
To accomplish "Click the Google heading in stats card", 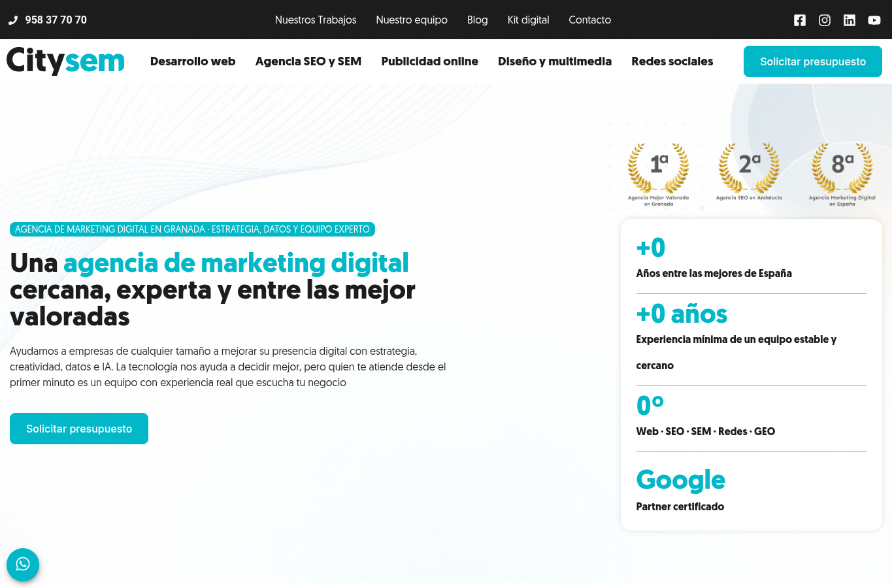I will click(x=681, y=480).
